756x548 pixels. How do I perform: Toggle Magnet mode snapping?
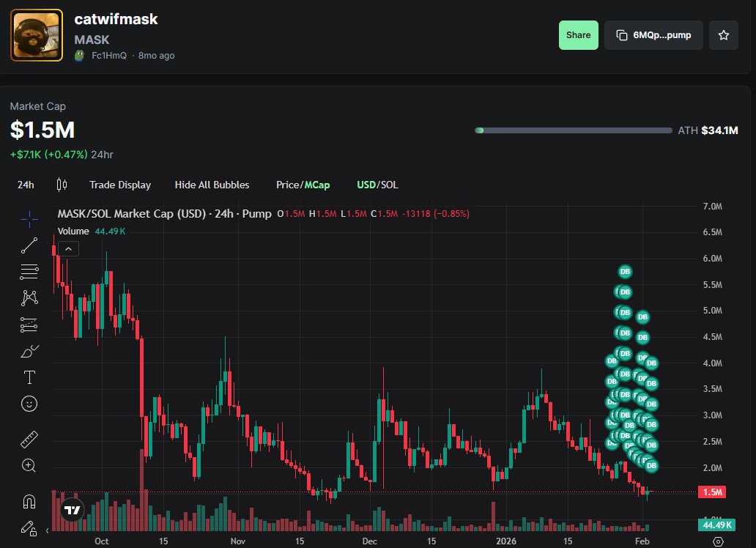tap(29, 500)
